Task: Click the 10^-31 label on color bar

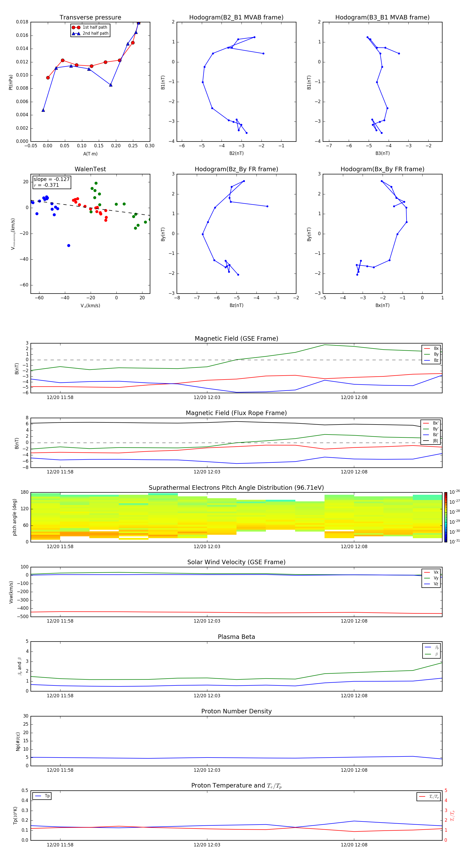Action: click(455, 542)
